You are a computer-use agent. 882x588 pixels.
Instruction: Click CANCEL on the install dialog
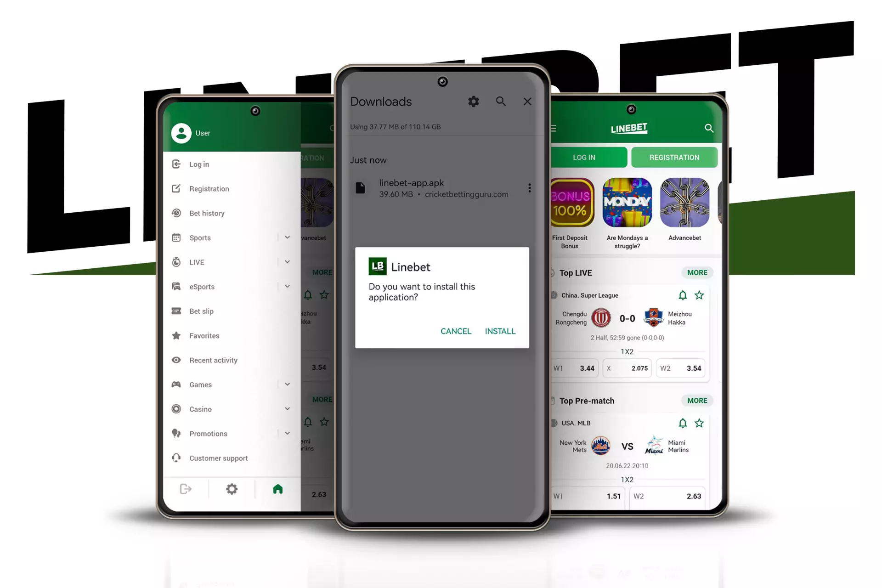(455, 331)
